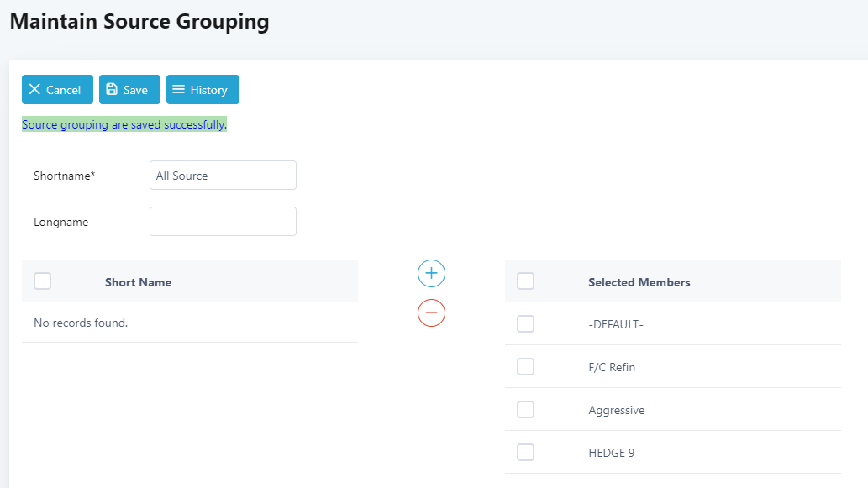Click the Cancel button with X icon

57,90
